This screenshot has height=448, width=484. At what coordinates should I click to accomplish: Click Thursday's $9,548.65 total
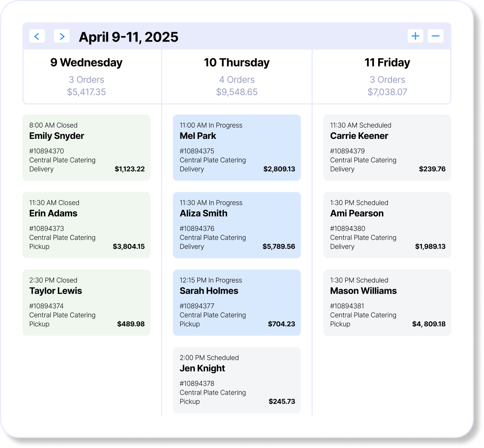[x=237, y=92]
